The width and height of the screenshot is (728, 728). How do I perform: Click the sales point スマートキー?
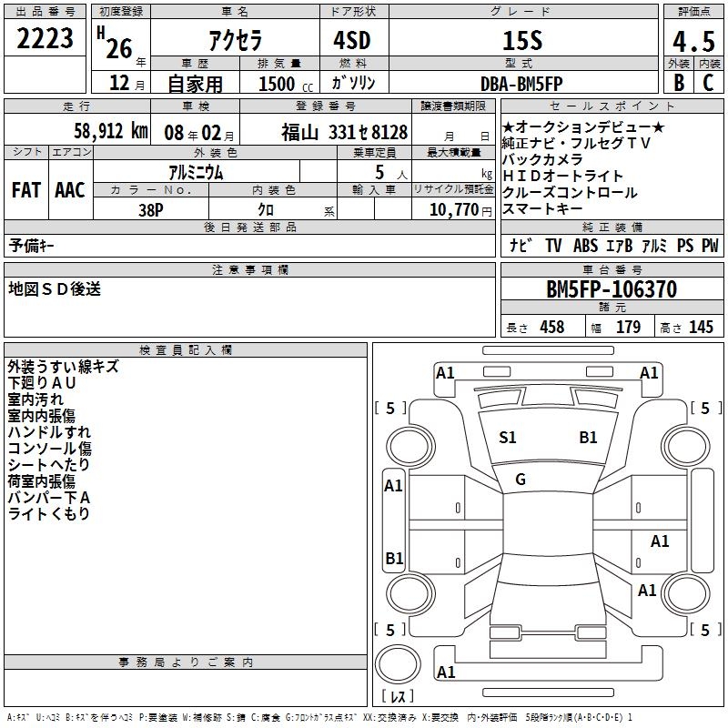542,208
